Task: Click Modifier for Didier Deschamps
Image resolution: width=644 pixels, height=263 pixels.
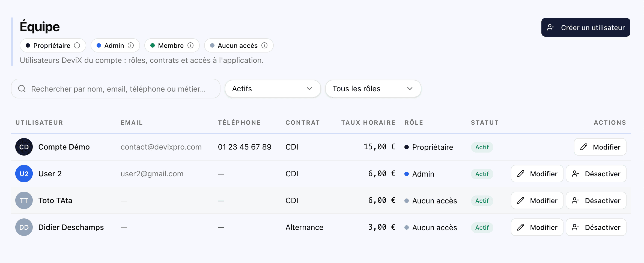Action: pyautogui.click(x=537, y=227)
